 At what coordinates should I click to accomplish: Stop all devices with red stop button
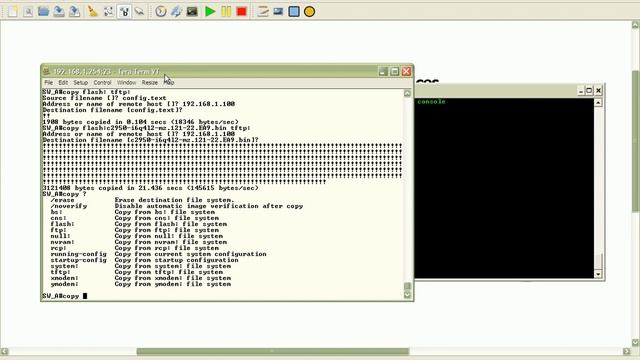pos(241,11)
